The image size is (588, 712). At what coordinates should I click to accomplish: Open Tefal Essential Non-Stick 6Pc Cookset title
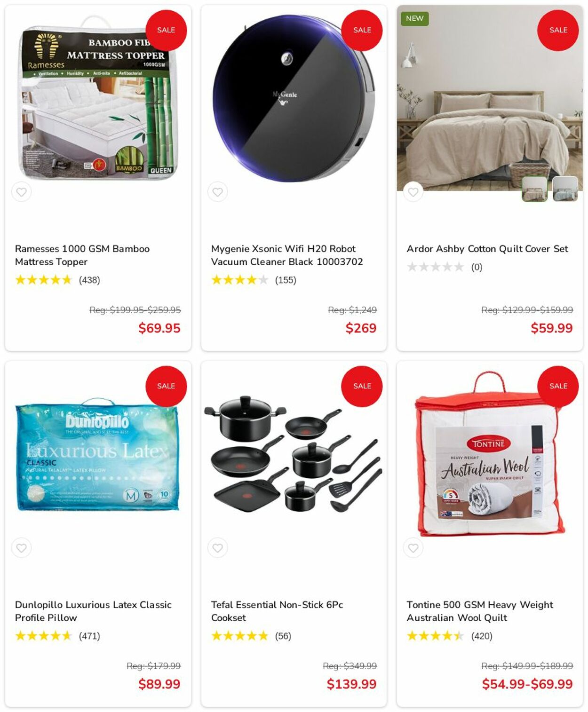[277, 611]
